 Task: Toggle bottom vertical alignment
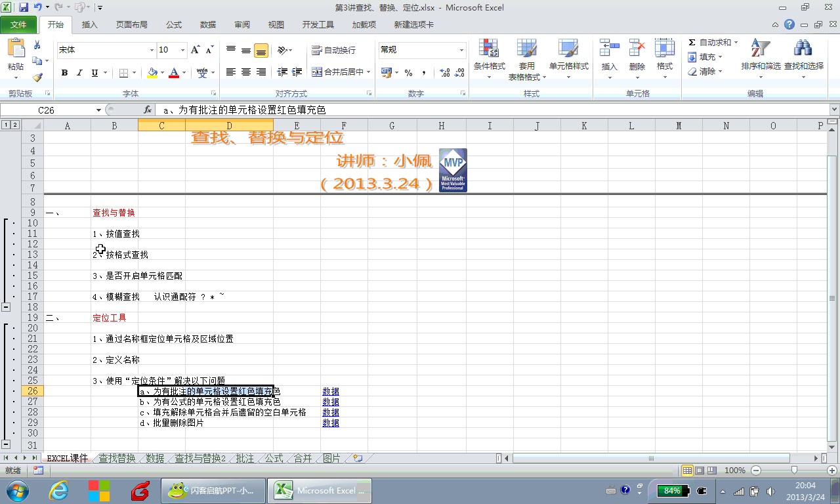click(261, 50)
